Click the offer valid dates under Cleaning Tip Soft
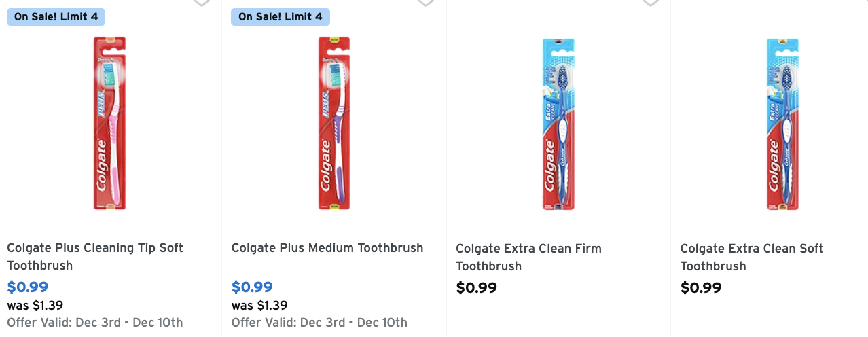This screenshot has width=868, height=337. [x=95, y=323]
